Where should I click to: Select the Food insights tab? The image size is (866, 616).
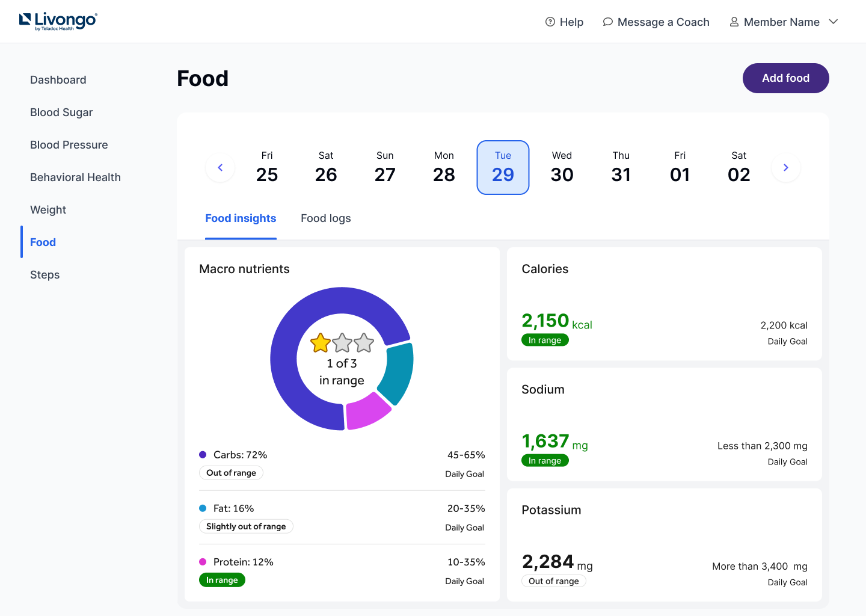pyautogui.click(x=241, y=218)
